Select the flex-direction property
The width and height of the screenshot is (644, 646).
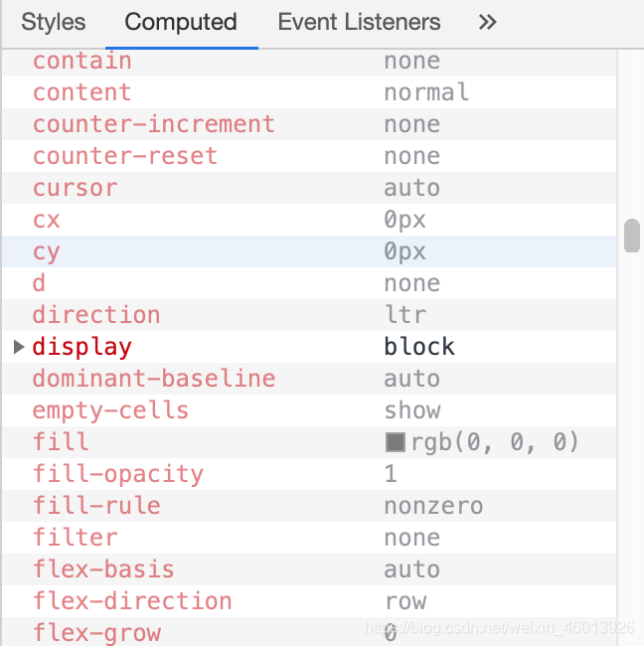[132, 601]
